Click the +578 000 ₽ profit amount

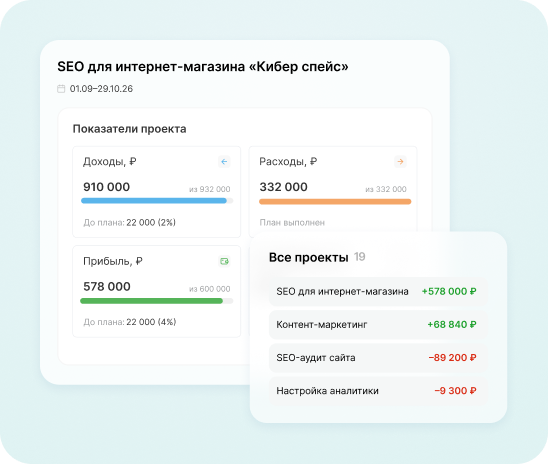449,291
